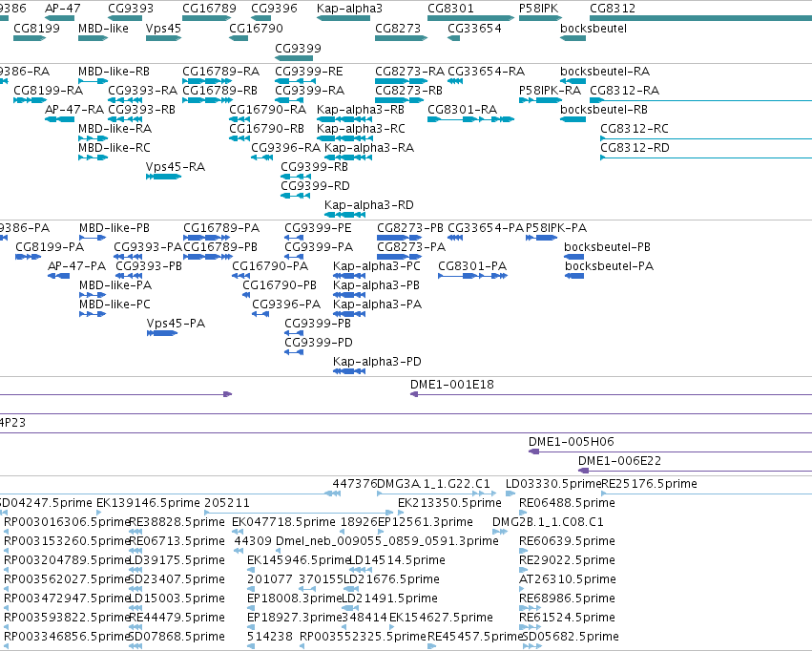This screenshot has width=812, height=651.
Task: Select protein CG8273-PB
Action: point(410,228)
